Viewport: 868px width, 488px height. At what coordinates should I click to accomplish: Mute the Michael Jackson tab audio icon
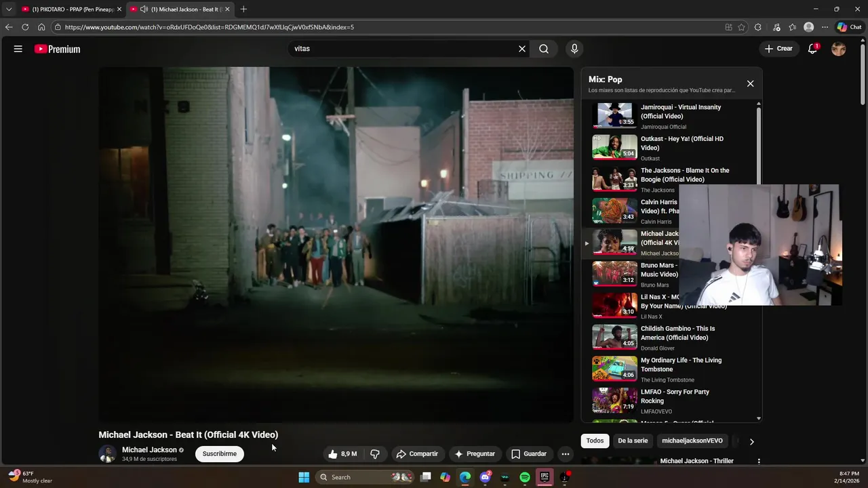[144, 9]
